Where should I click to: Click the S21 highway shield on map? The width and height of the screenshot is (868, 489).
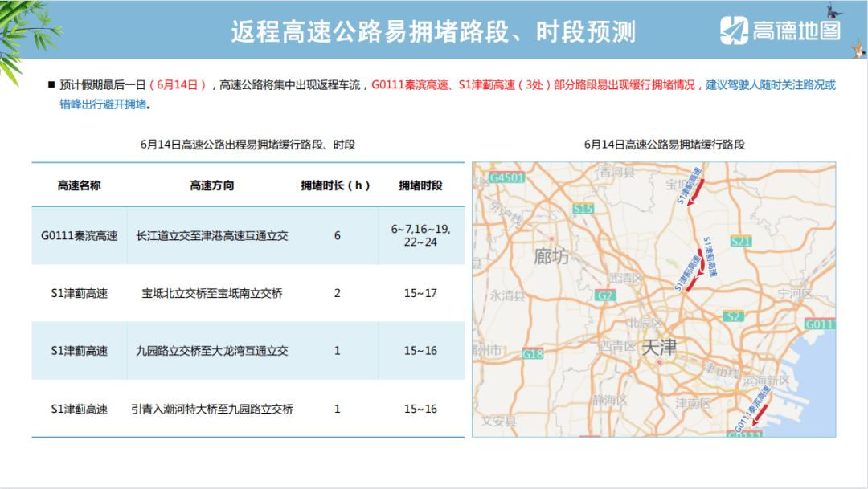pos(741,241)
